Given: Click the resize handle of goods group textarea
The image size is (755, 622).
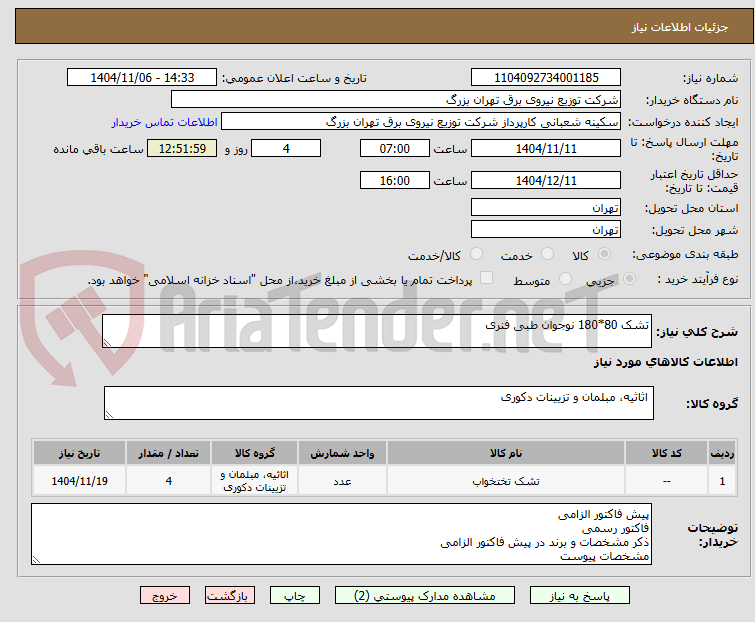Looking at the screenshot, I should click(x=109, y=415).
